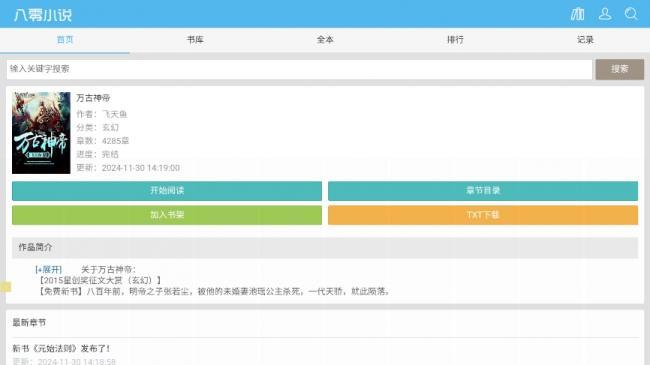Open the 章节目录 button
This screenshot has width=650, height=365.
coord(483,191)
